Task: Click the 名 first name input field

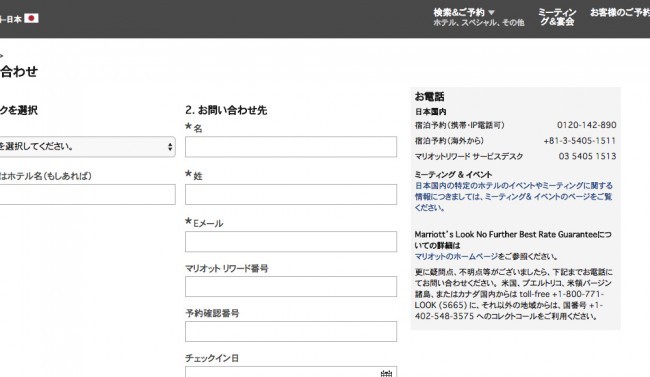Action: 291,147
